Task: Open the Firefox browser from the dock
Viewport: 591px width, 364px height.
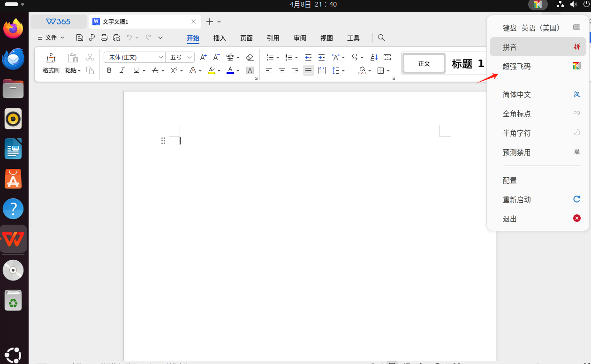Action: pyautogui.click(x=13, y=29)
